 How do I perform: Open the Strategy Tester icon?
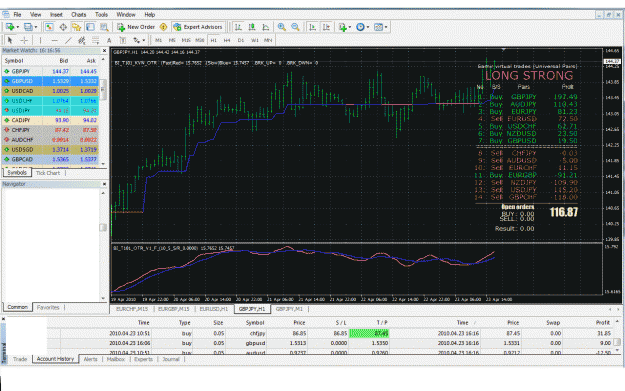coord(104,27)
